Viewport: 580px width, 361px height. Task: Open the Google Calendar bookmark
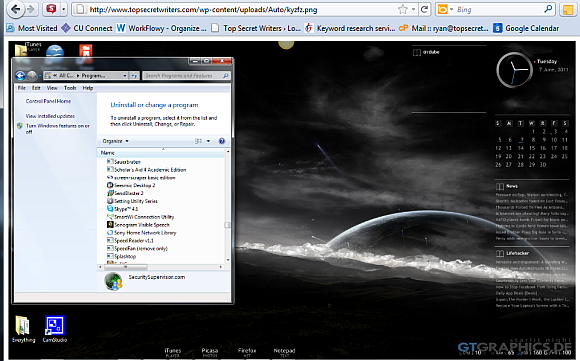tap(526, 28)
